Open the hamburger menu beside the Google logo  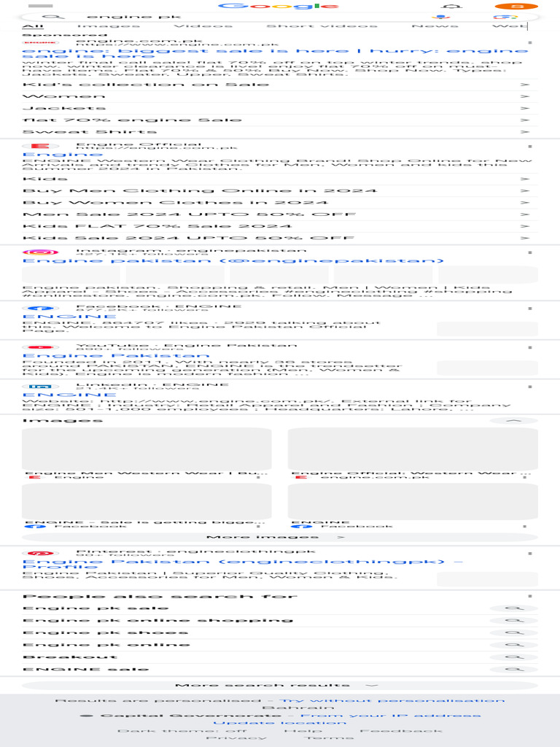pos(41,6)
